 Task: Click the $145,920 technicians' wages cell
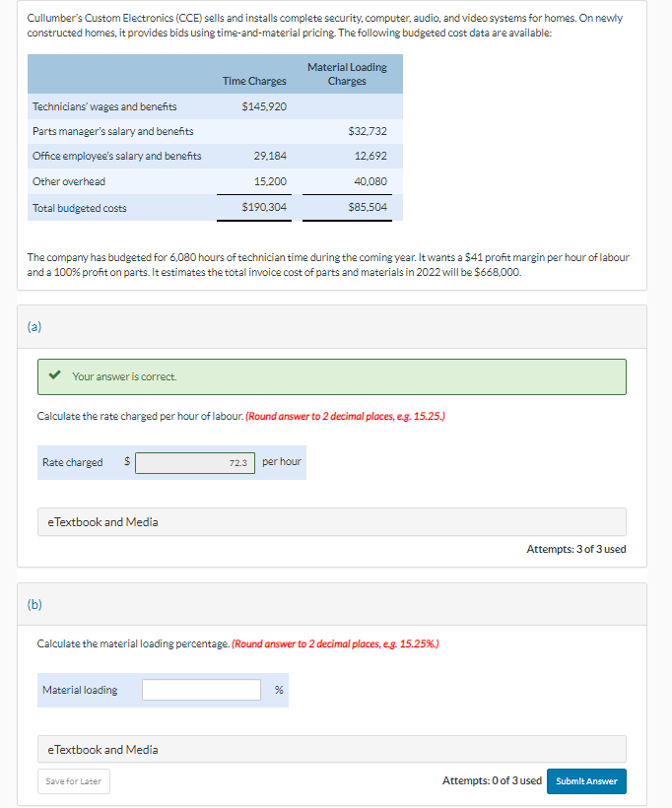point(264,106)
